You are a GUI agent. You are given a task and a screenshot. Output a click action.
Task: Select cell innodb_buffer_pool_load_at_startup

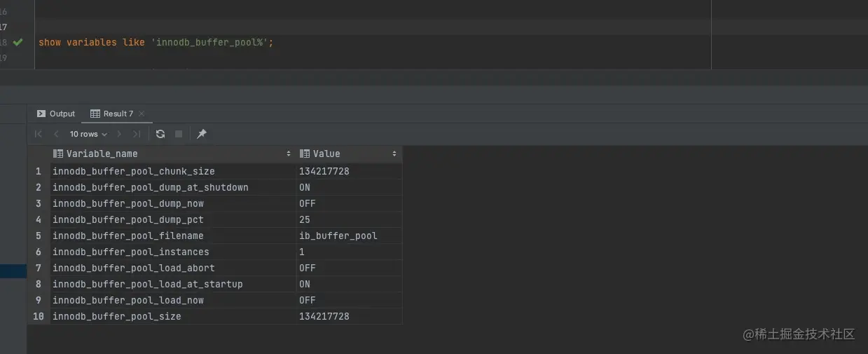(x=172, y=284)
